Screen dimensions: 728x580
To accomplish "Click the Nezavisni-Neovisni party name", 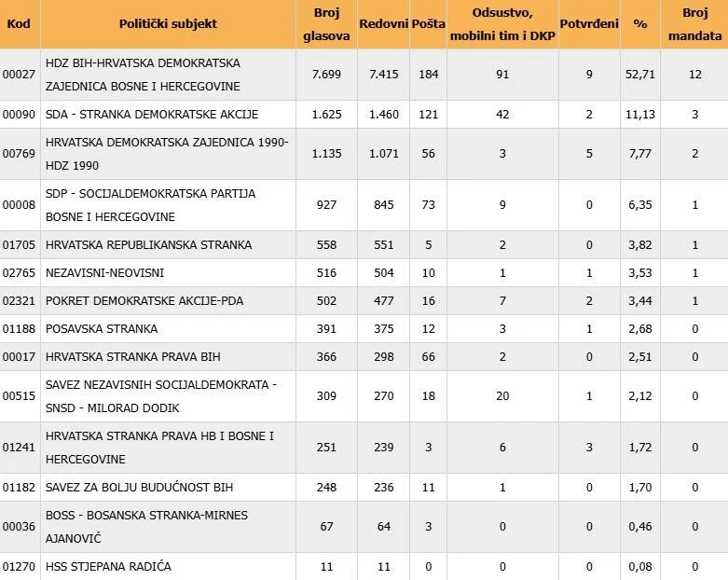I will 105,272.
